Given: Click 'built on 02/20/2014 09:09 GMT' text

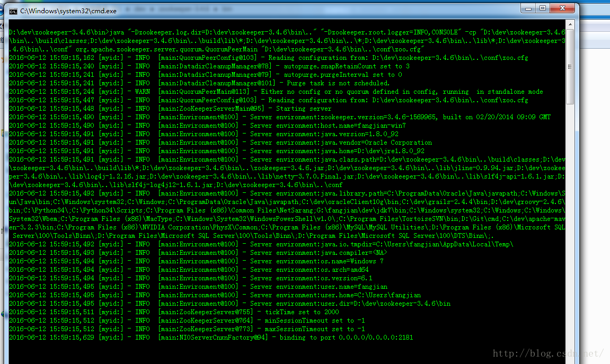Looking at the screenshot, I should pyautogui.click(x=497, y=117).
